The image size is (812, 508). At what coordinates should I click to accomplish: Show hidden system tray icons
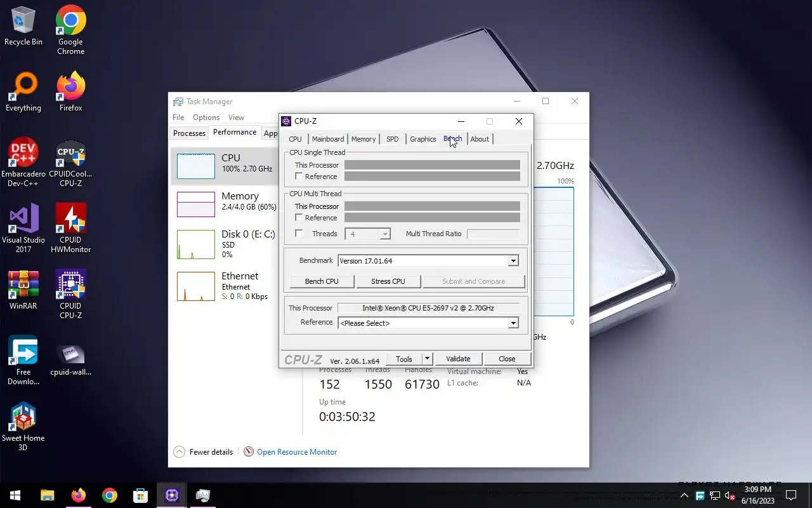pos(684,495)
